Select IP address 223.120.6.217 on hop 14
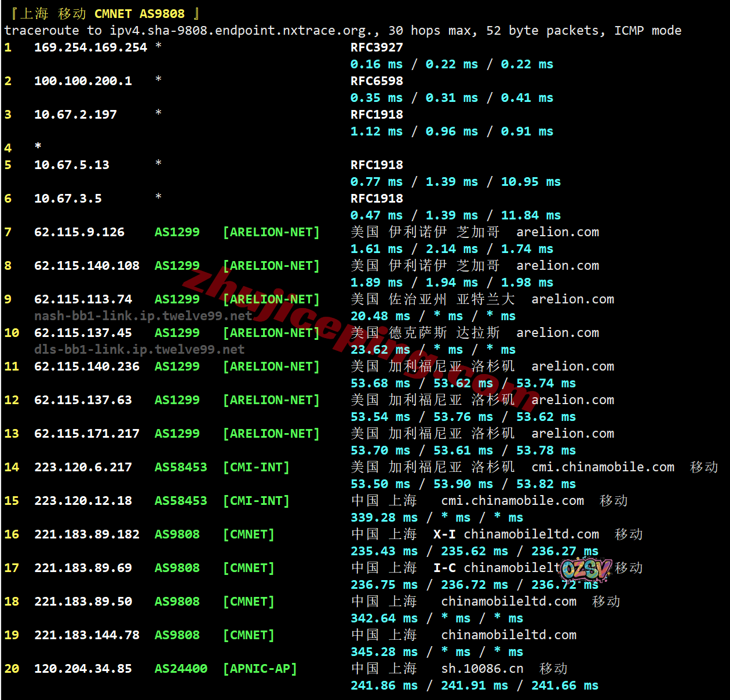730x700 pixels. (x=83, y=467)
